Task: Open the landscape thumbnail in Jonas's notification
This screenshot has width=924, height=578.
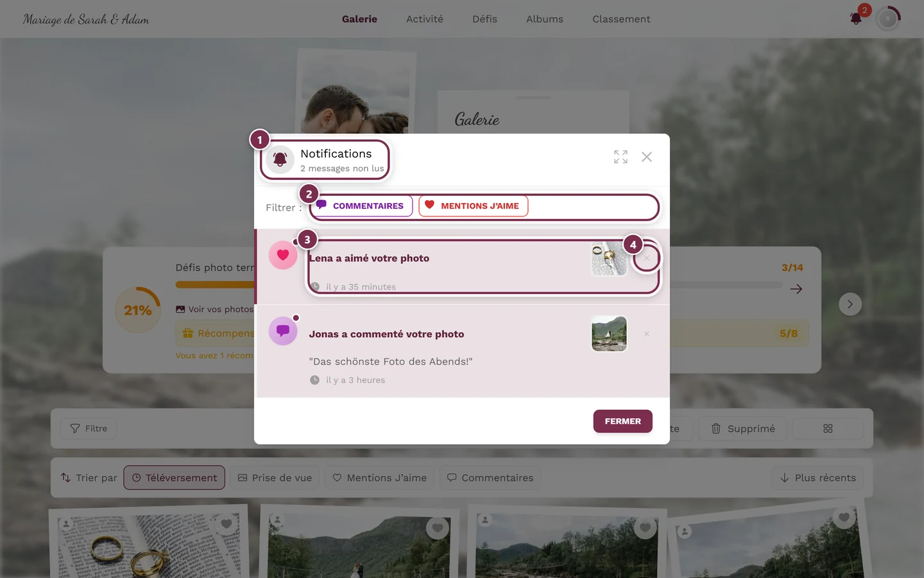Action: pyautogui.click(x=609, y=334)
